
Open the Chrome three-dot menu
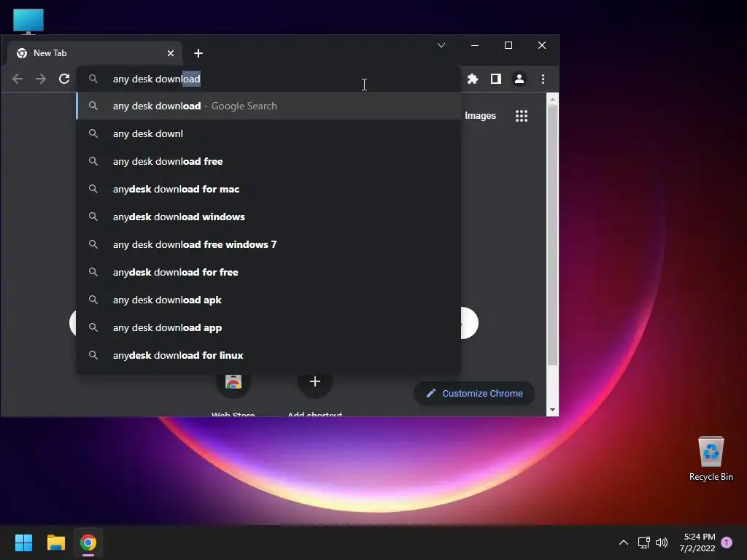pos(543,79)
